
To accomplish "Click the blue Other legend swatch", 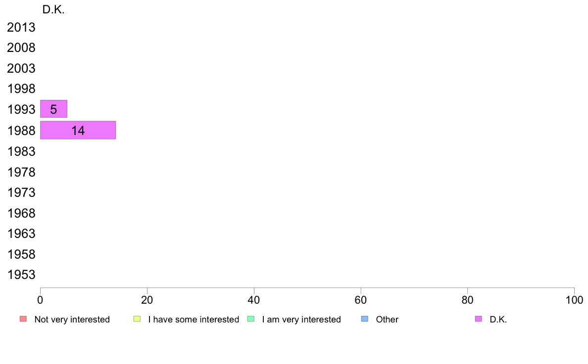I will (x=364, y=319).
